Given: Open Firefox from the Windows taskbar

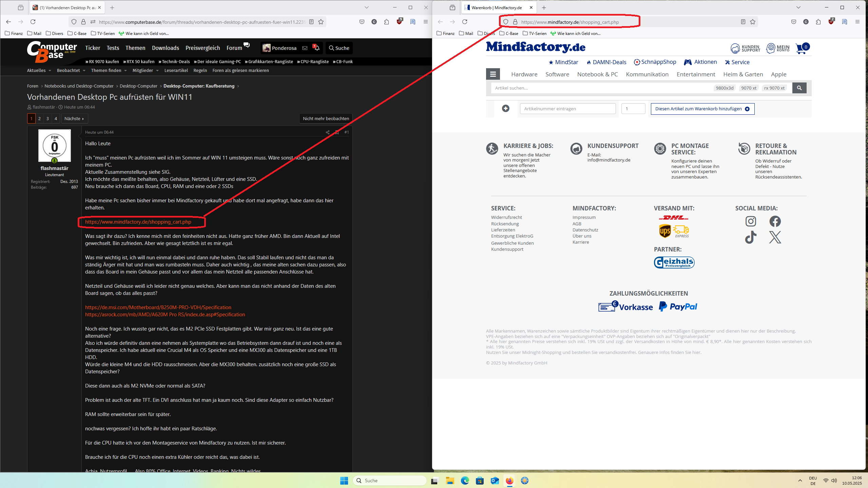Looking at the screenshot, I should pos(509,481).
